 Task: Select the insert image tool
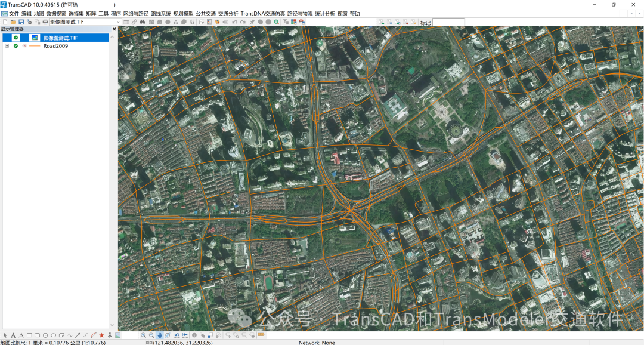118,335
